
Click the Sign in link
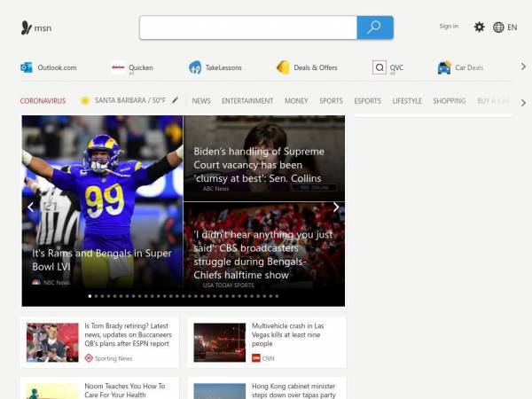click(x=449, y=26)
